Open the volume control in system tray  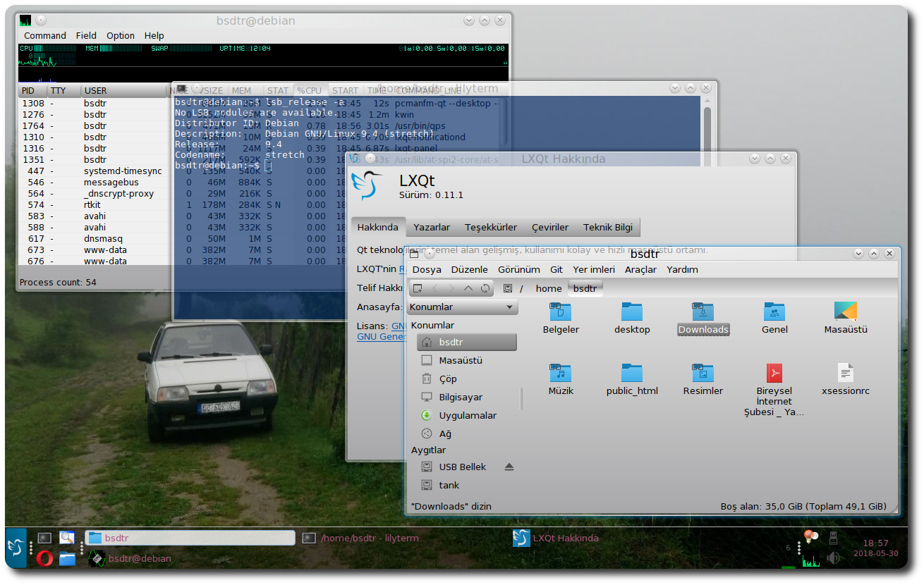click(834, 558)
